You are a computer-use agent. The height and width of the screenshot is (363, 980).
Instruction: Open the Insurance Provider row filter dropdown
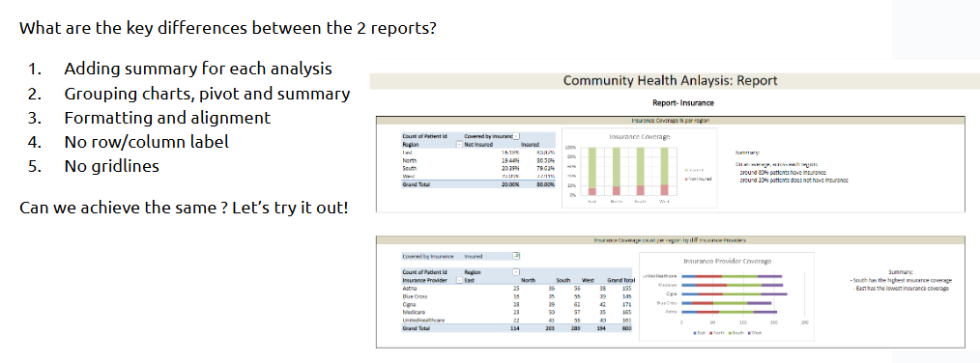point(460,281)
